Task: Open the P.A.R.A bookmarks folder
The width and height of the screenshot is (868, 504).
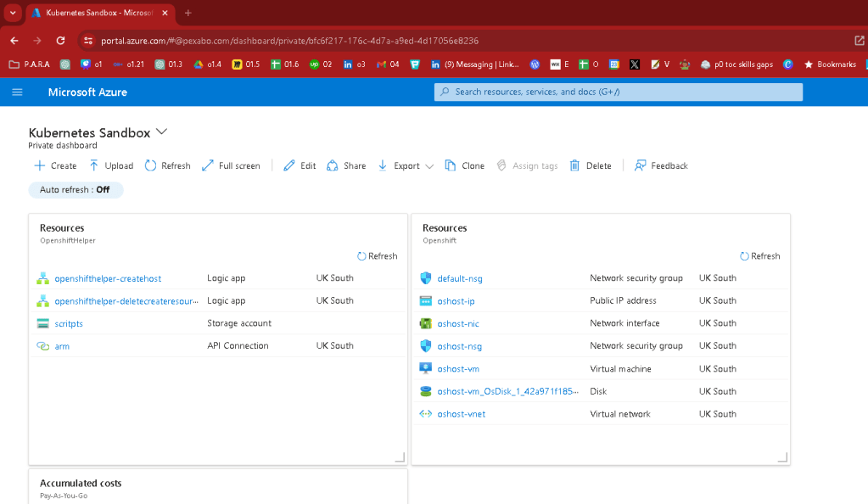Action: (x=30, y=64)
